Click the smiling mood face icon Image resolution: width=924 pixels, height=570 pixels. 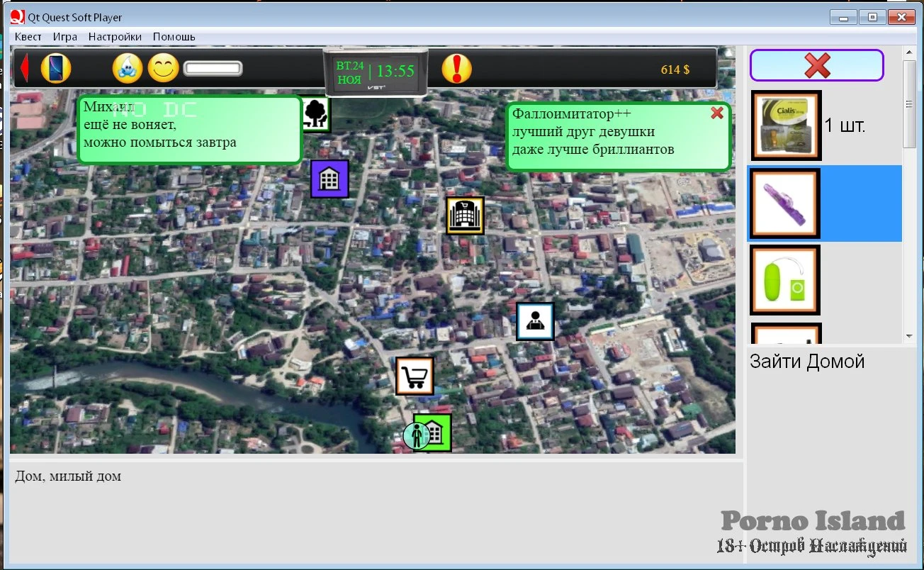pos(163,69)
